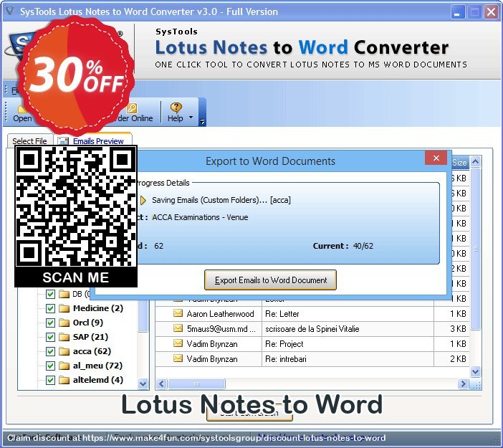Select the Re: intrebari subject cell
Viewport: 503px width, 448px height.
(x=348, y=359)
